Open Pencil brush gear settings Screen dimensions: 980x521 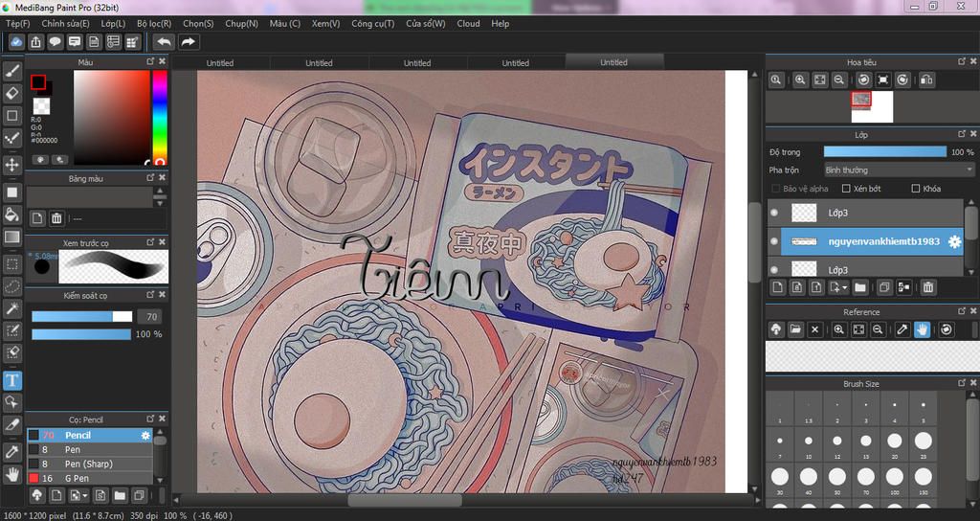pyautogui.click(x=145, y=436)
